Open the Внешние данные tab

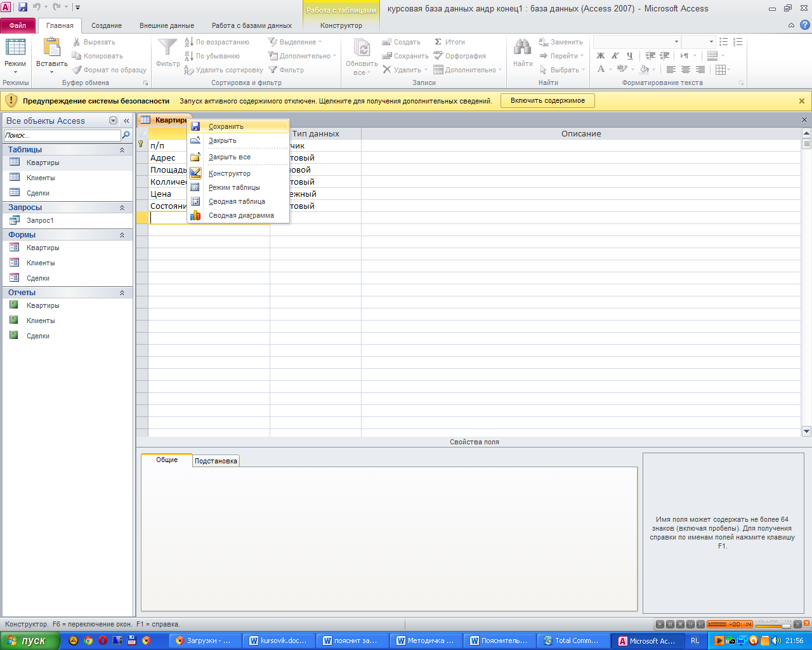coord(167,25)
